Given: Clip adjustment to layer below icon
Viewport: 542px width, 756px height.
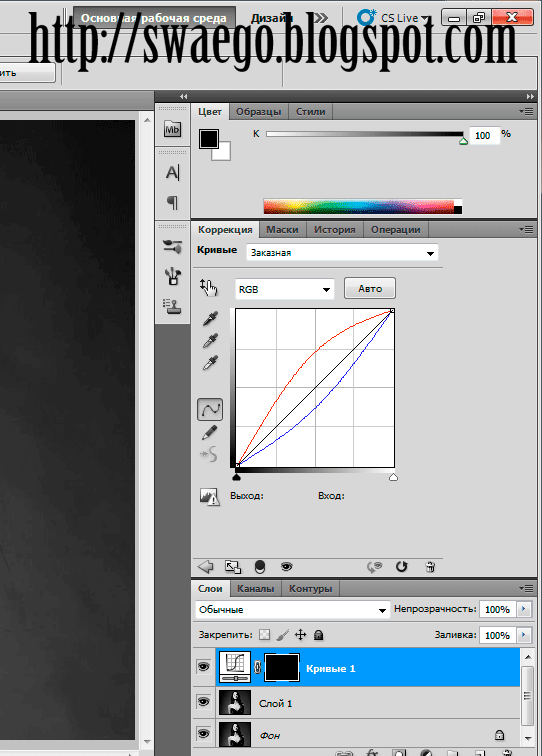Looking at the screenshot, I should tap(259, 567).
